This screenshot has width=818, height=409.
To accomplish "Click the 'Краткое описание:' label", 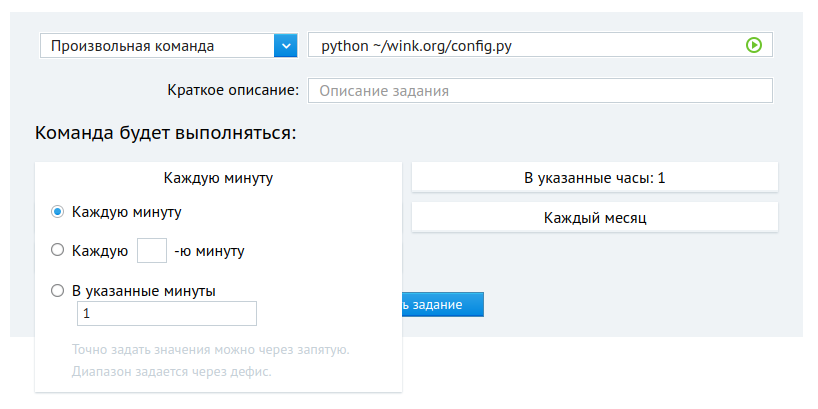I will click(x=232, y=90).
